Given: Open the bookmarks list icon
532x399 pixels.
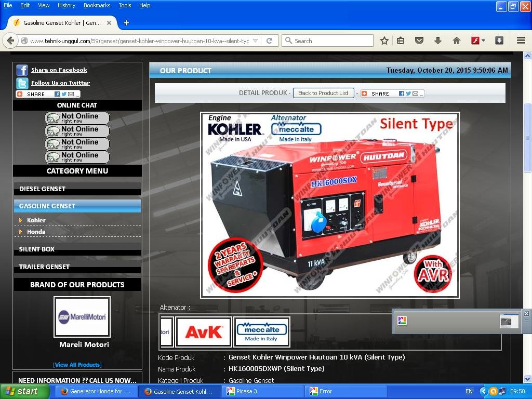Looking at the screenshot, I should click(401, 41).
